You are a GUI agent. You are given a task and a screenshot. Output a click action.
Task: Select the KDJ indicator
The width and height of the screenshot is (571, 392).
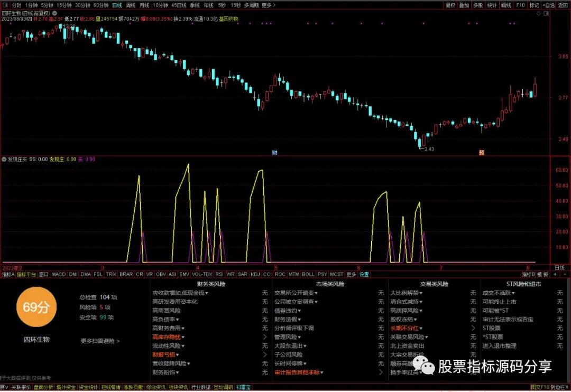pyautogui.click(x=255, y=274)
